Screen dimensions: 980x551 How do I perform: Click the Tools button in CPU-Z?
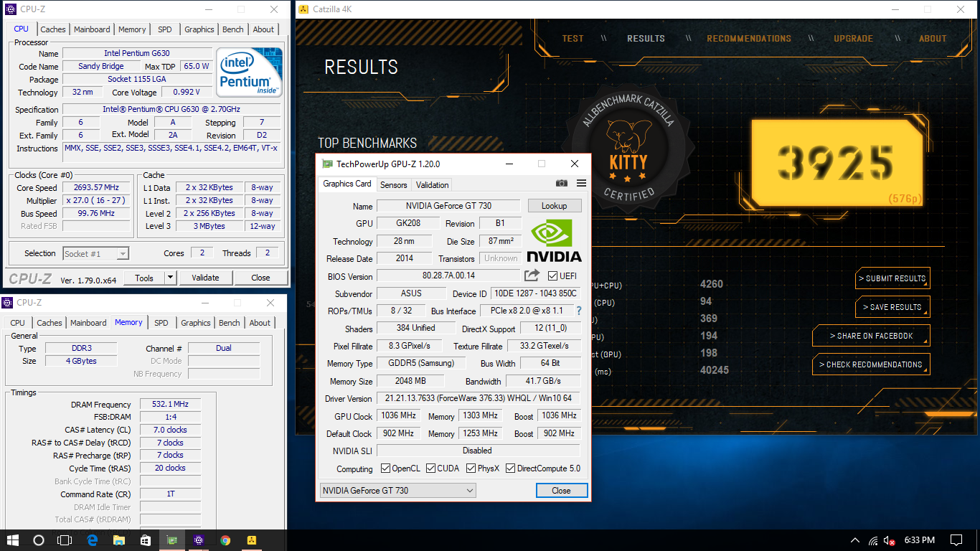pyautogui.click(x=144, y=278)
